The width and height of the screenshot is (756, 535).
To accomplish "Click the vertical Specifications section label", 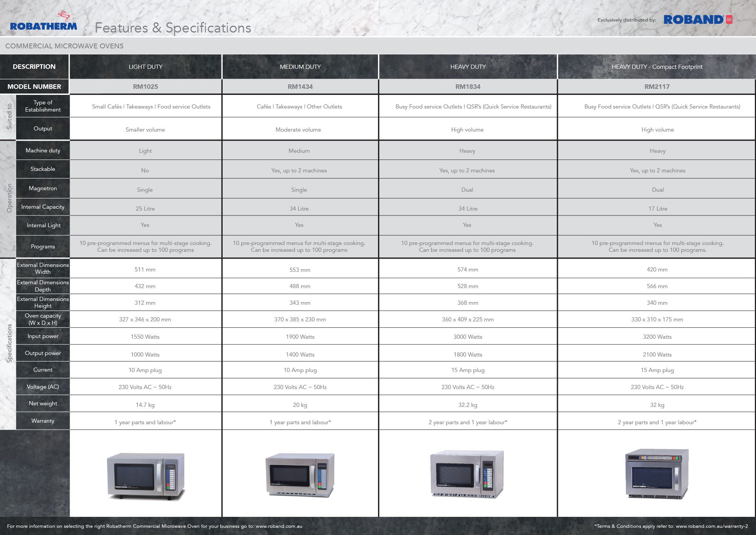I will pyautogui.click(x=9, y=343).
